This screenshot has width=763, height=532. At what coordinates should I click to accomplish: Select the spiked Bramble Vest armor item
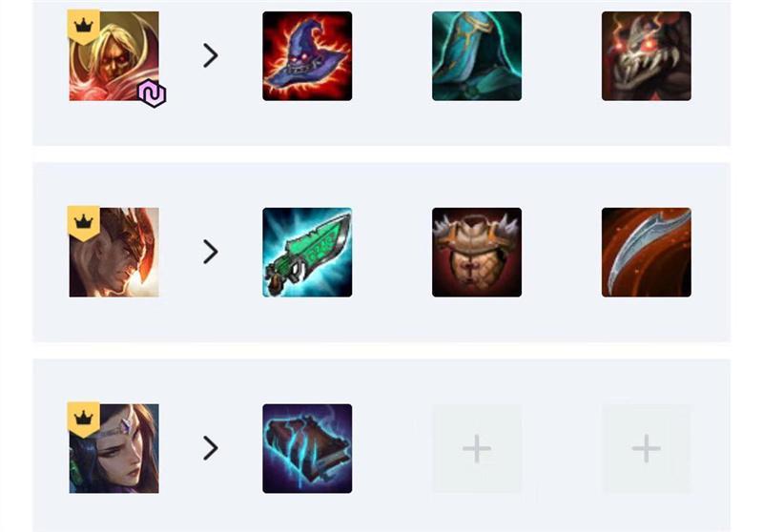click(x=477, y=253)
